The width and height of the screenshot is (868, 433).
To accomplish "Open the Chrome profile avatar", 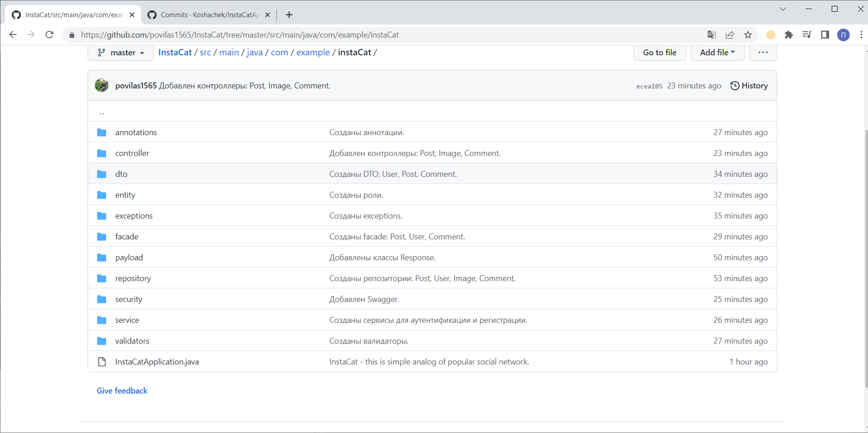I will 843,35.
